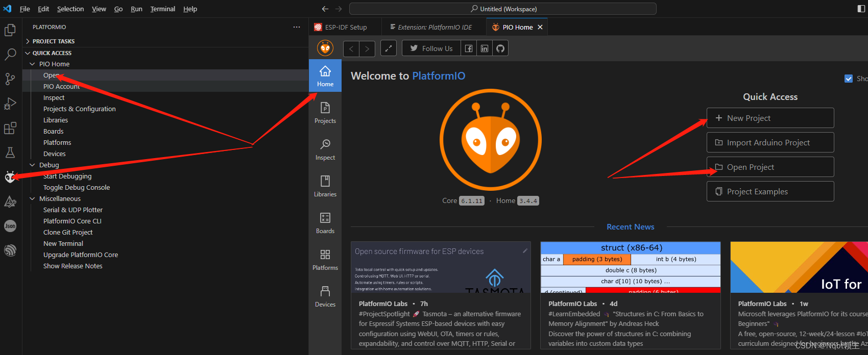The height and width of the screenshot is (355, 868).
Task: Open the Run and Debug view
Action: click(10, 104)
